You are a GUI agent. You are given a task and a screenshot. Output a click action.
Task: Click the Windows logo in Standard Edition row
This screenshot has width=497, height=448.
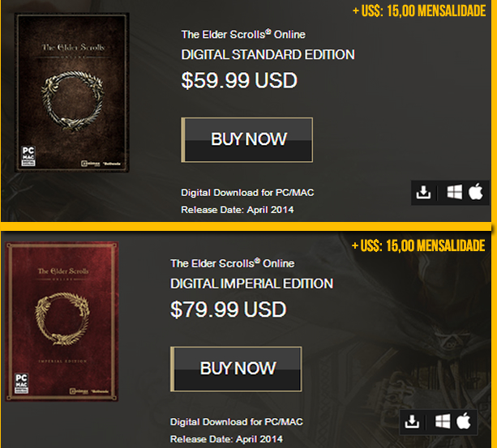coord(454,192)
